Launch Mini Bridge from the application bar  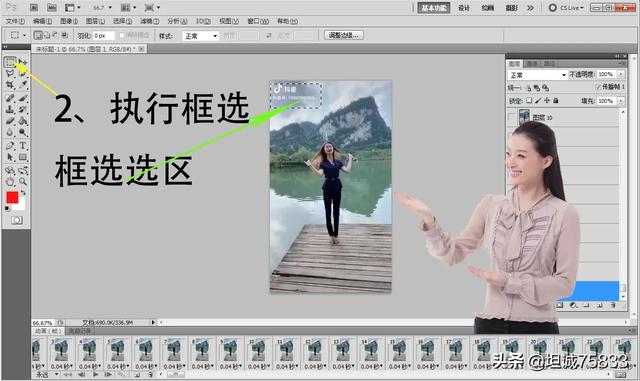click(x=51, y=7)
